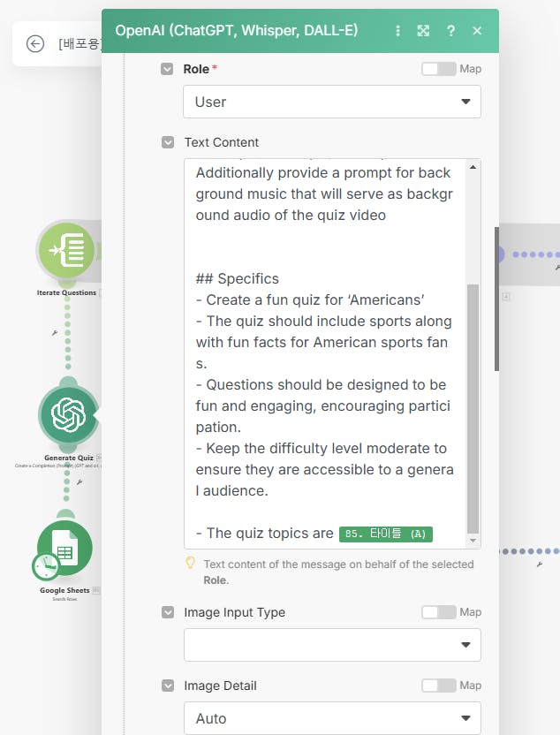Collapse the Image Detail section

pos(167,686)
